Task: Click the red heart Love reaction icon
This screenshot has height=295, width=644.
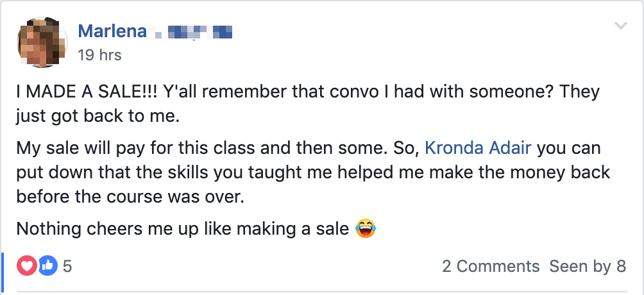Action: (x=27, y=265)
